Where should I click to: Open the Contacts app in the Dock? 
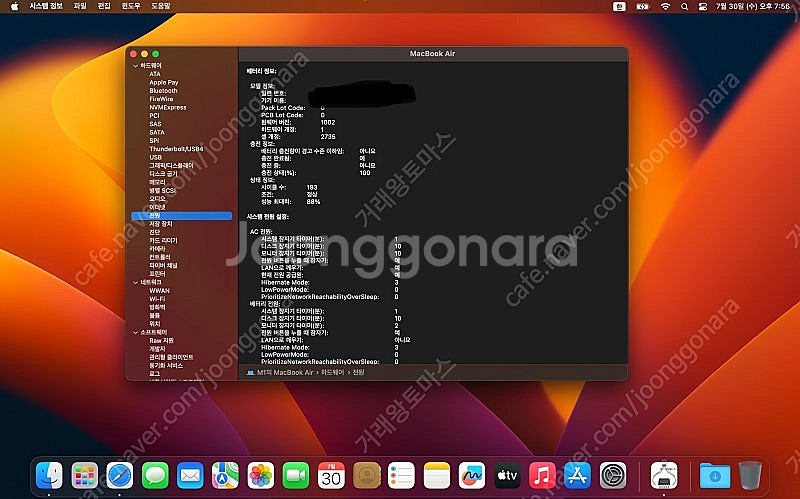click(366, 476)
